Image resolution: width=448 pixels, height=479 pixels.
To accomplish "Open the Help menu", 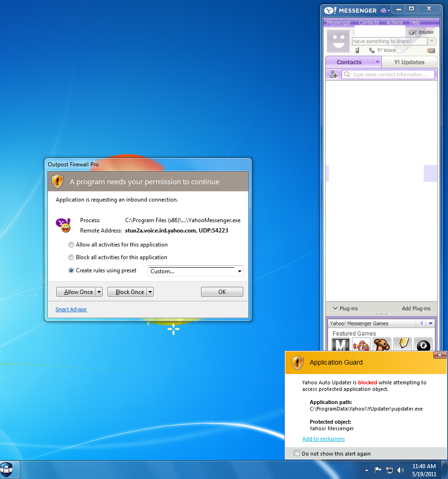I will pos(415,22).
